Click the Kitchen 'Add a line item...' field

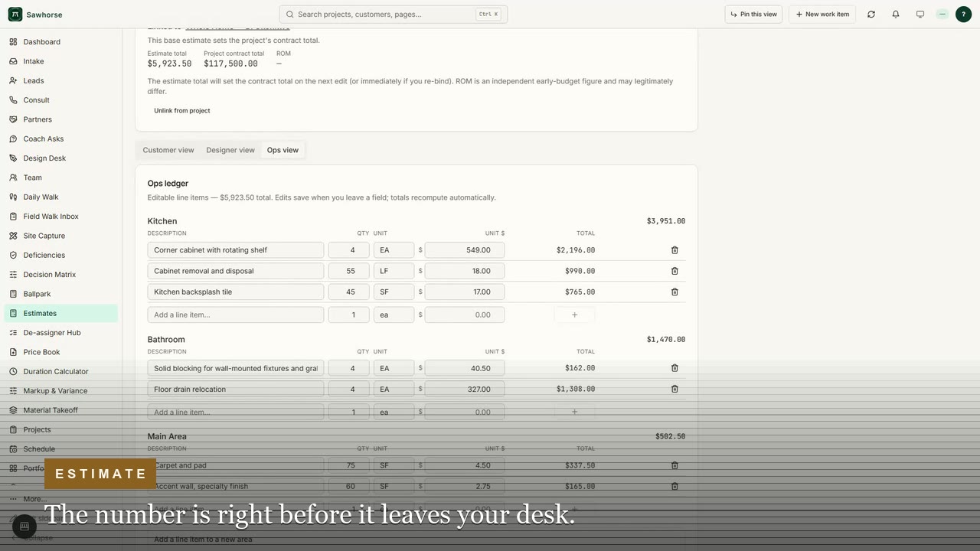pyautogui.click(x=236, y=315)
